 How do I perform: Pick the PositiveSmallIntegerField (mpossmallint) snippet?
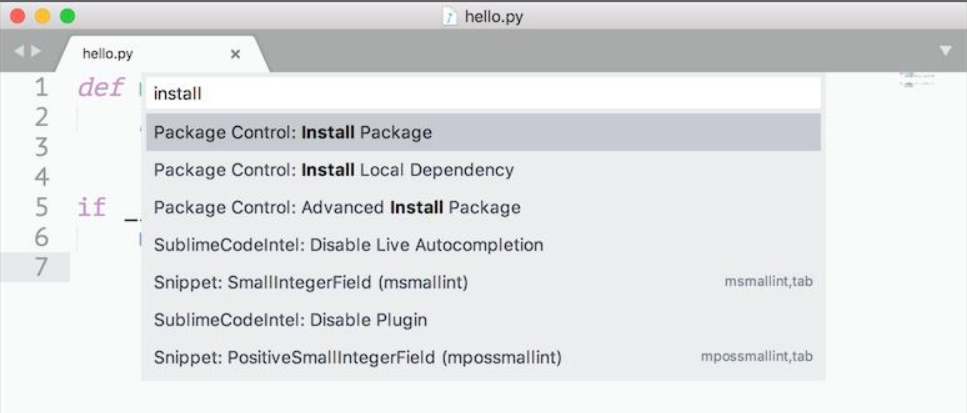483,357
